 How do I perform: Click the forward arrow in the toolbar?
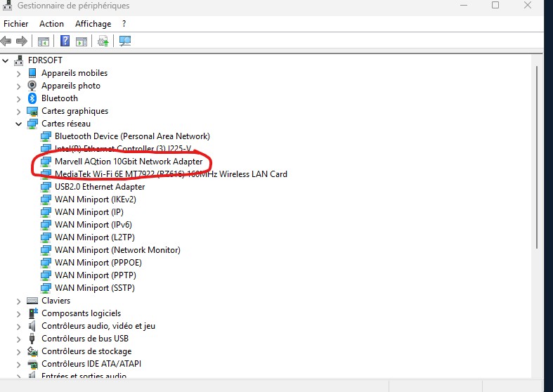(x=21, y=41)
